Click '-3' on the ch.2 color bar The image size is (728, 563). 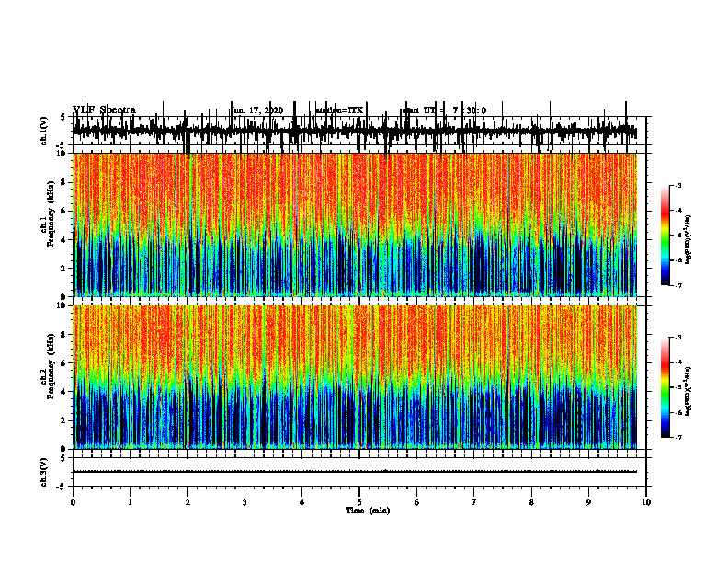click(677, 338)
